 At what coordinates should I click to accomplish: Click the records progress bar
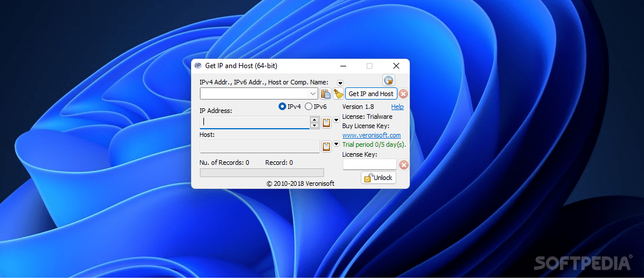pos(262,173)
